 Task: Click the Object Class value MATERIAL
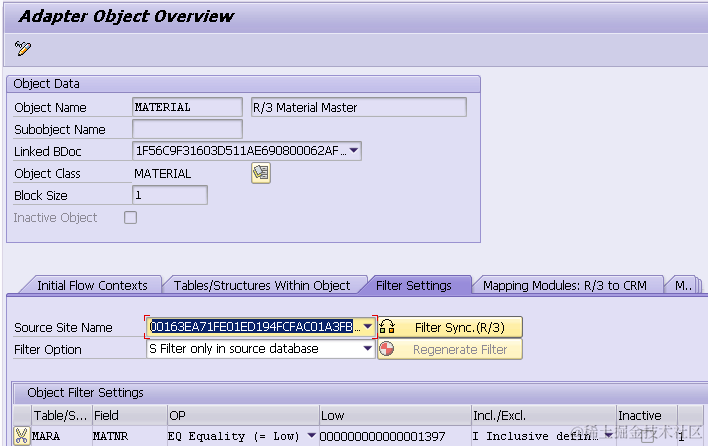pos(163,173)
